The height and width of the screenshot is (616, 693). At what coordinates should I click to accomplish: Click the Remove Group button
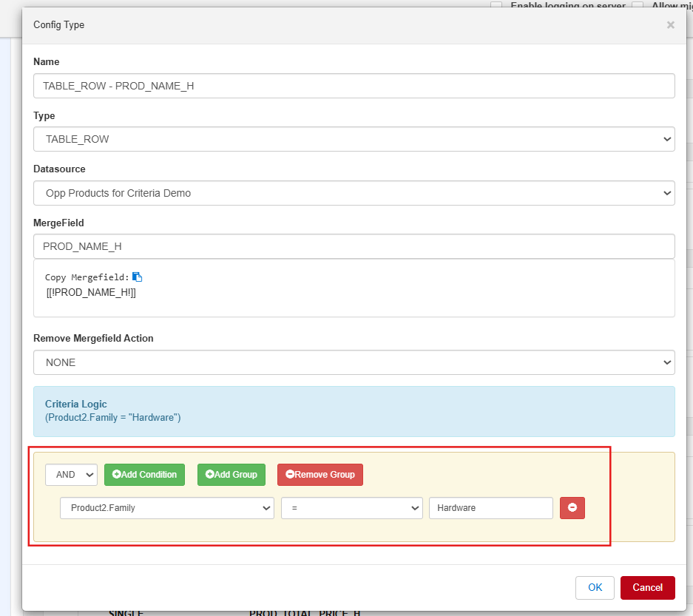320,475
